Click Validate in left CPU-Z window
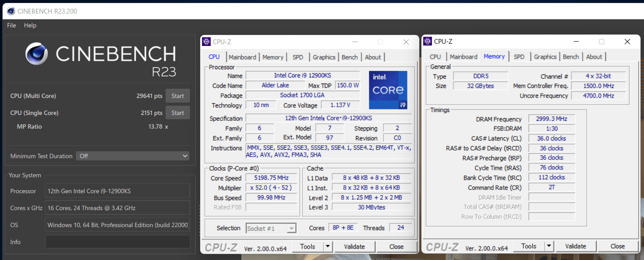The height and width of the screenshot is (260, 644). 355,246
